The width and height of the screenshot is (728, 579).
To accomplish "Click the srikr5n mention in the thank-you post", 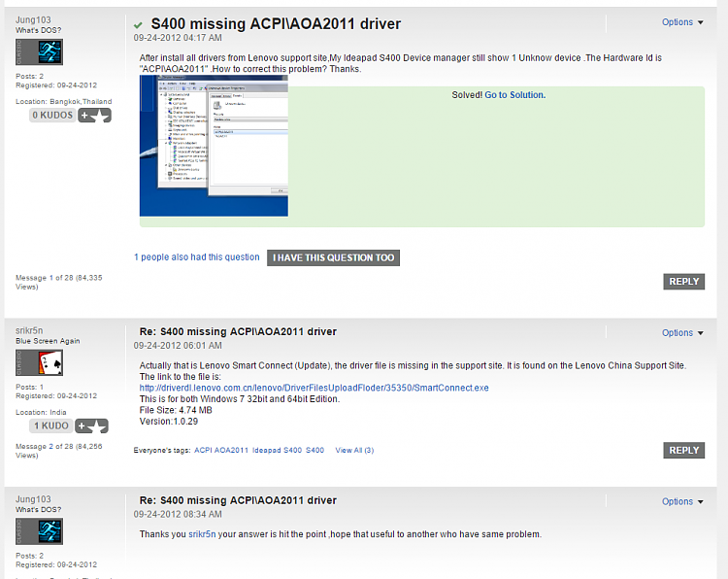I will tap(202, 534).
